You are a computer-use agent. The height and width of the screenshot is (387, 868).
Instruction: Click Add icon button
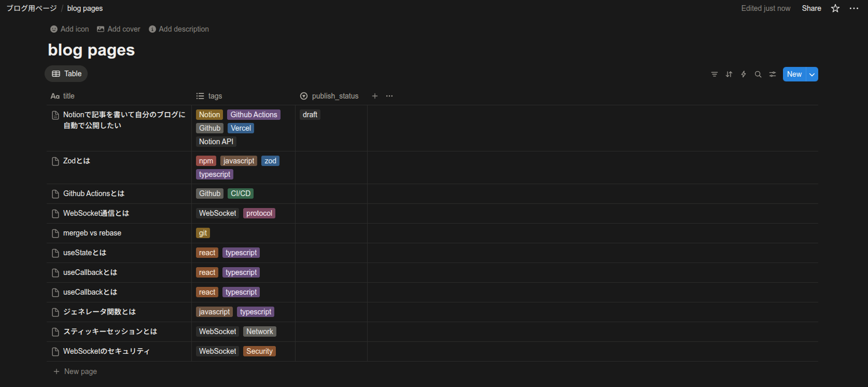[69, 29]
